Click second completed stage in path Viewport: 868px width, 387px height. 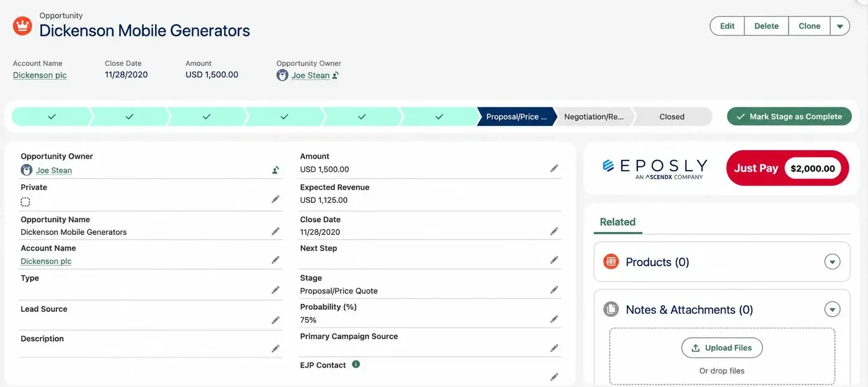[x=129, y=117]
